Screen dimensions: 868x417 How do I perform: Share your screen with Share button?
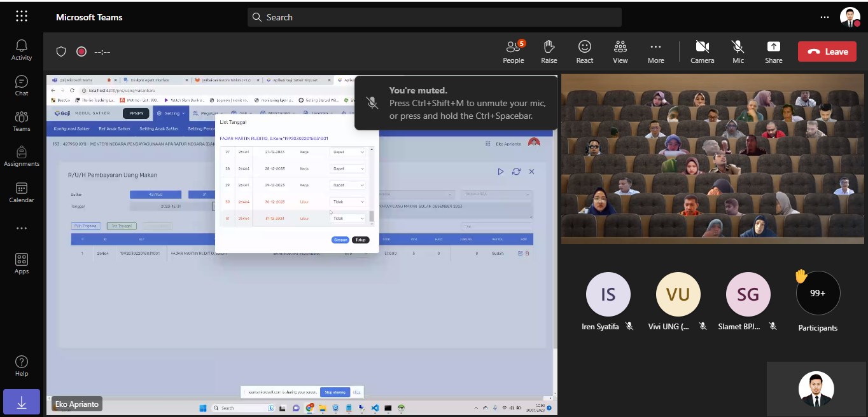[774, 52]
